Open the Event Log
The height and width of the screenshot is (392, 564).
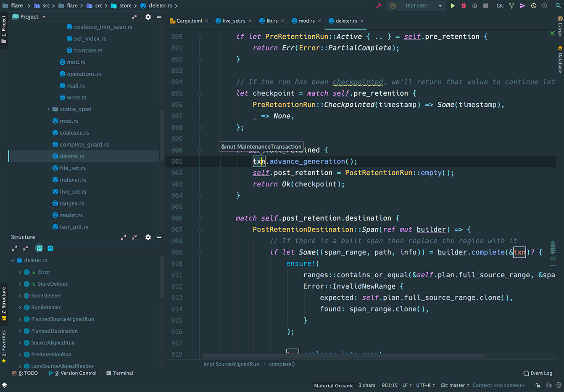(538, 373)
